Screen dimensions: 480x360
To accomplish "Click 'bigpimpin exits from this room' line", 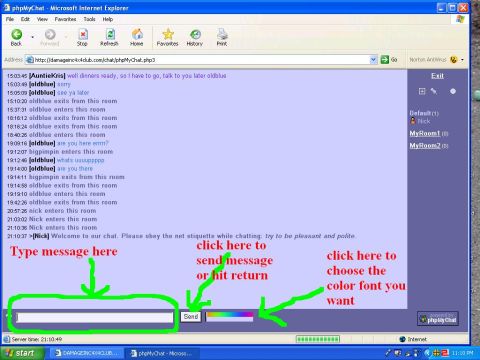I will [77, 177].
